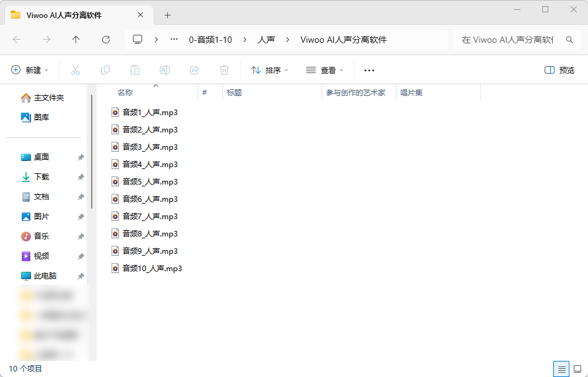Viewport: 588px width, 377px height.
Task: Click the Share icon in toolbar
Action: [x=195, y=70]
